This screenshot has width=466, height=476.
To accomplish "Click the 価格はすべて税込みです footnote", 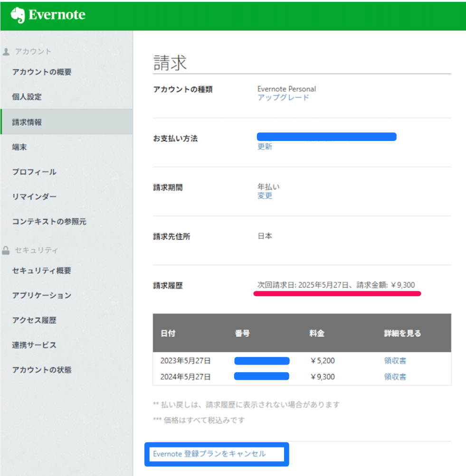I will [x=199, y=420].
